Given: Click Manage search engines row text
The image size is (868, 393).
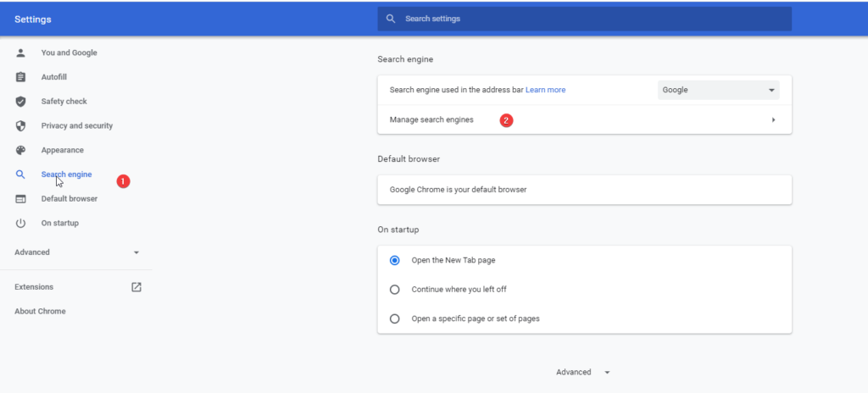Looking at the screenshot, I should tap(431, 119).
